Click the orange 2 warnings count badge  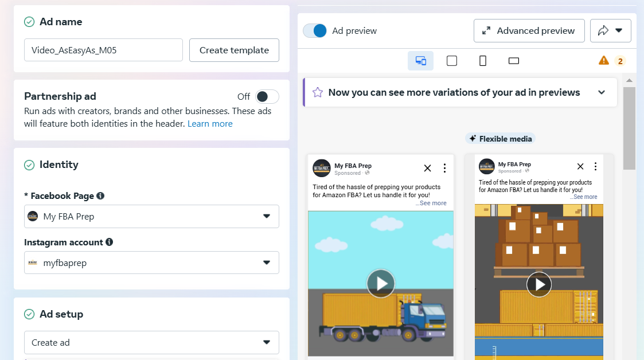click(620, 61)
